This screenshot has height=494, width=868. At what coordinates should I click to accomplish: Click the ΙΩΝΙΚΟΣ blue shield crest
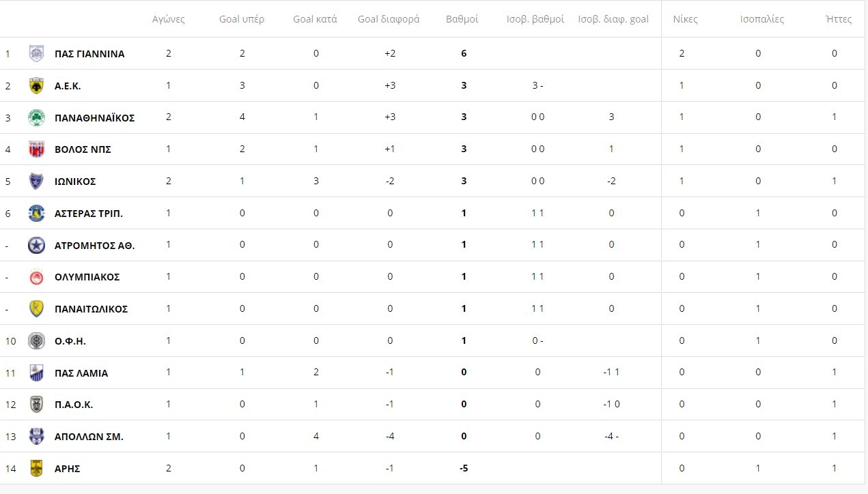click(36, 181)
